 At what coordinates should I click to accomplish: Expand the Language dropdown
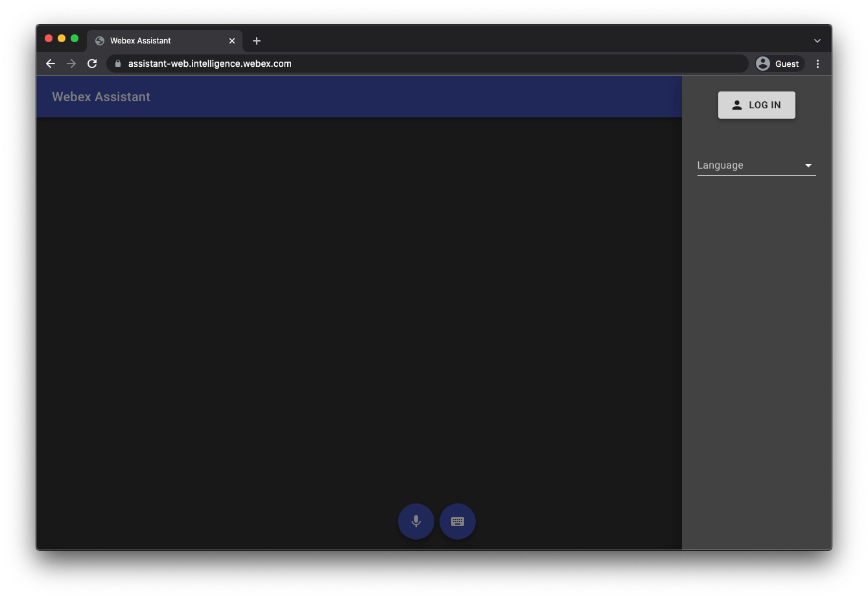point(757,165)
